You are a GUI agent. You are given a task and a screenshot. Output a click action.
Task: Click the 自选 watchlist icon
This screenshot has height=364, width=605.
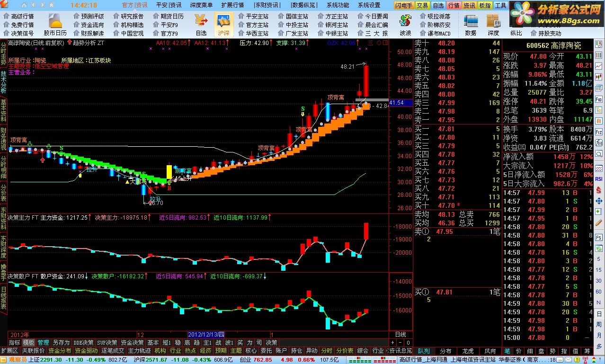[201, 25]
